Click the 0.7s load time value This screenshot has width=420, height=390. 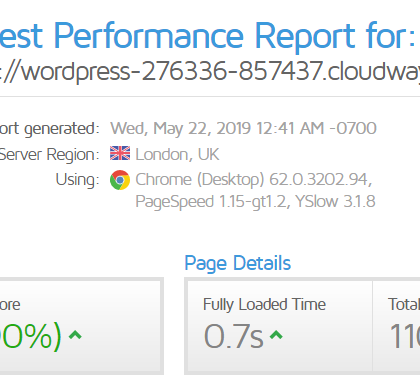(233, 336)
